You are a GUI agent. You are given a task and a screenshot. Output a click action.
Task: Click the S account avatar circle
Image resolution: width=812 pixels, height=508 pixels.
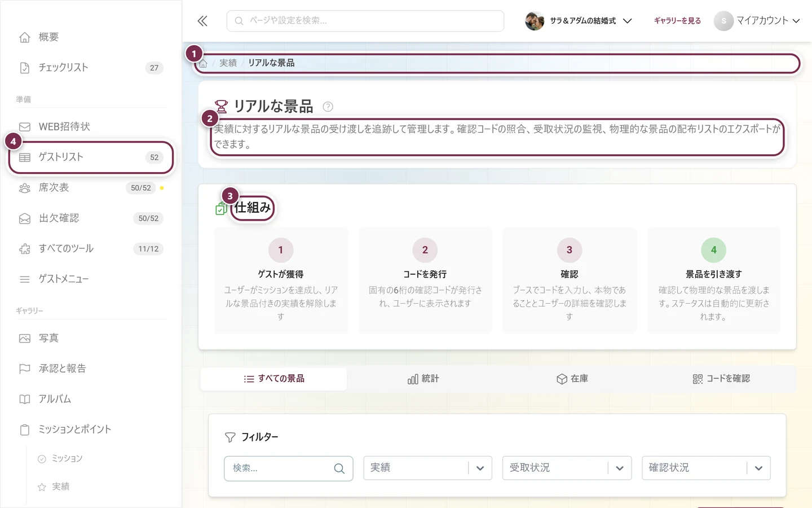[723, 21]
